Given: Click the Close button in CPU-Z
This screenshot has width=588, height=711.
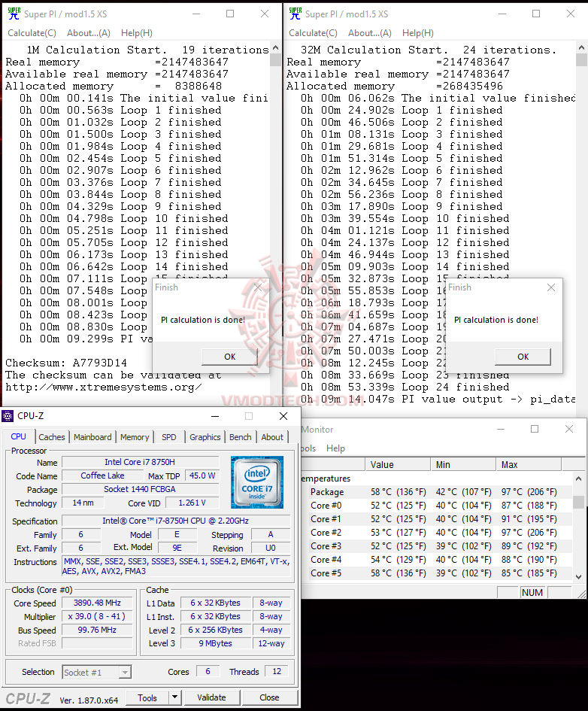Looking at the screenshot, I should click(269, 697).
